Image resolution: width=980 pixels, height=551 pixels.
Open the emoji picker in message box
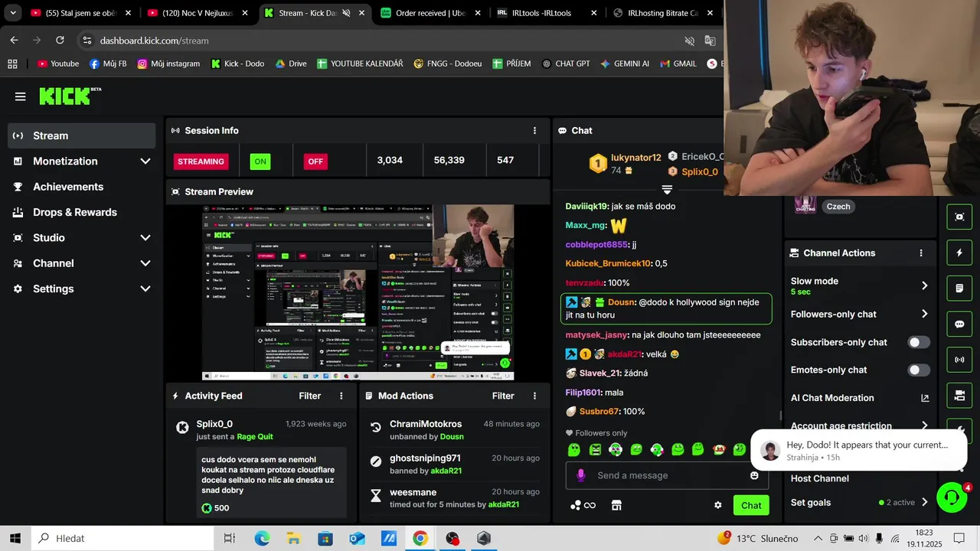754,475
